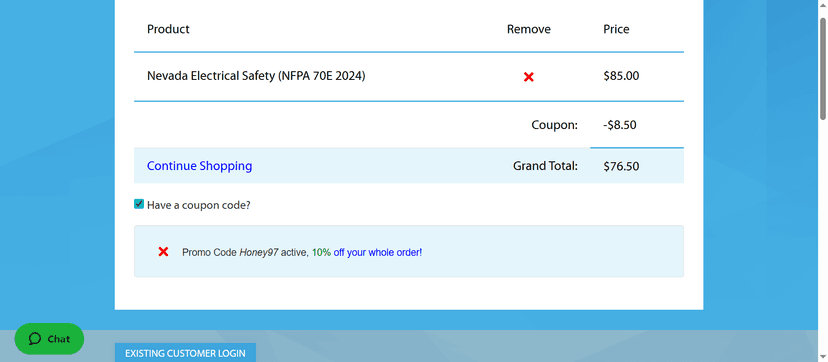Select the product name 'Nevada Electrical Safety (NFPA 70E 2024)'
This screenshot has height=362, width=828.
[256, 76]
